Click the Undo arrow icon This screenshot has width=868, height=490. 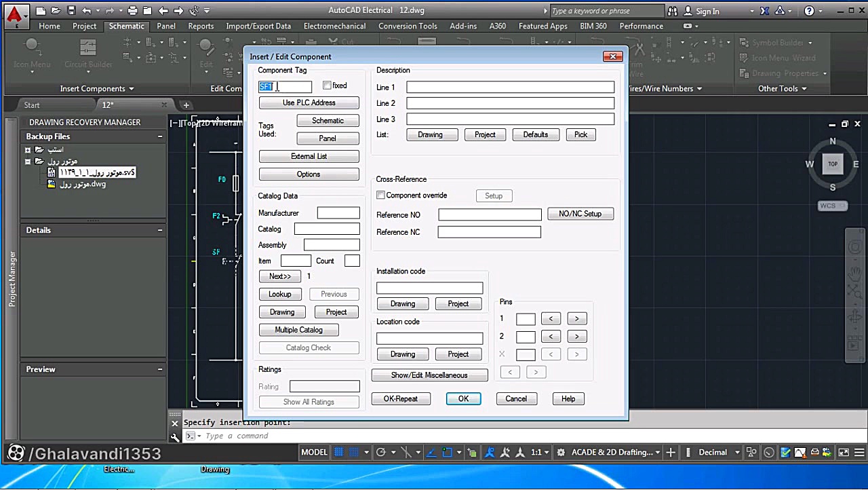click(86, 11)
